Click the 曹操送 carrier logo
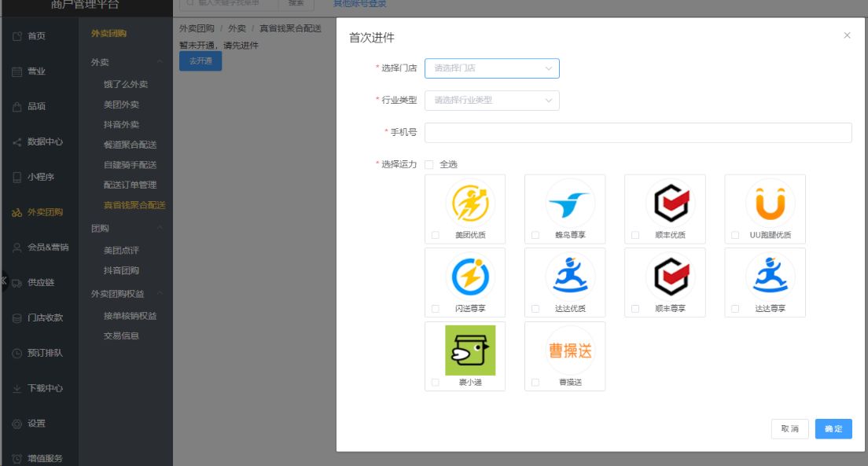The width and height of the screenshot is (868, 466). (x=570, y=350)
